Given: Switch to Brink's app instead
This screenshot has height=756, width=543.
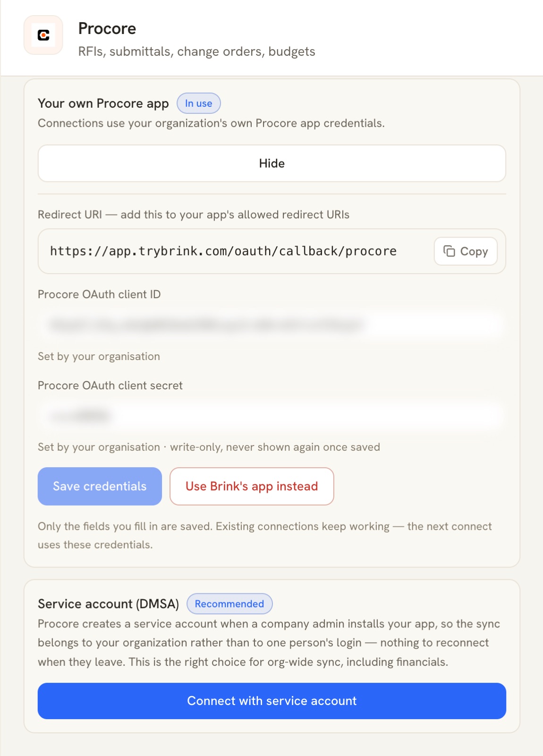Looking at the screenshot, I should point(252,486).
